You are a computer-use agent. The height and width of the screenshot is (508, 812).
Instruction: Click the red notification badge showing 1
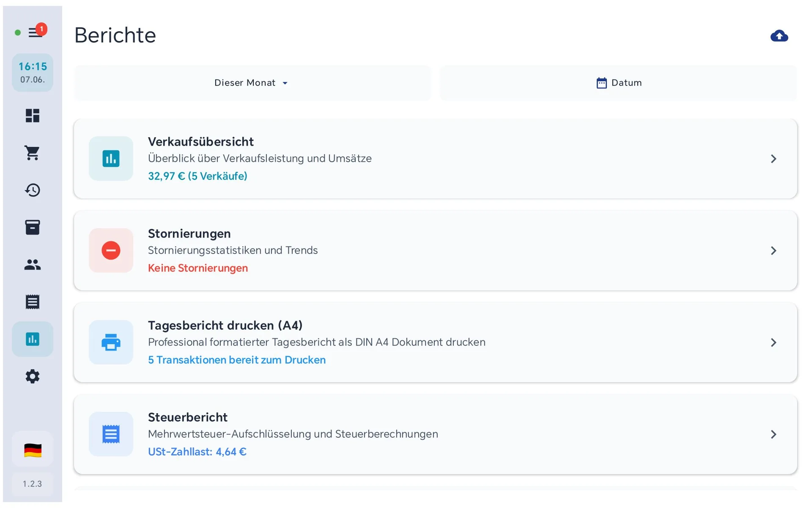[x=41, y=29]
